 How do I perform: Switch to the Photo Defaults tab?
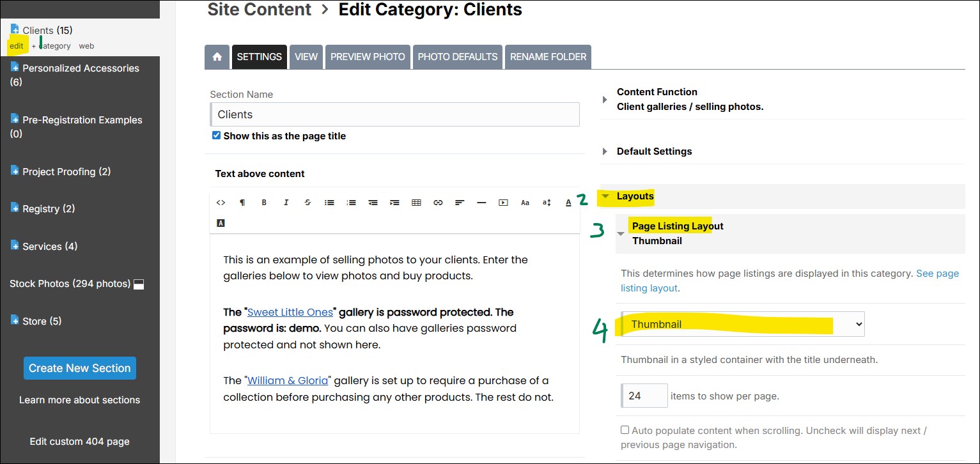coord(457,57)
